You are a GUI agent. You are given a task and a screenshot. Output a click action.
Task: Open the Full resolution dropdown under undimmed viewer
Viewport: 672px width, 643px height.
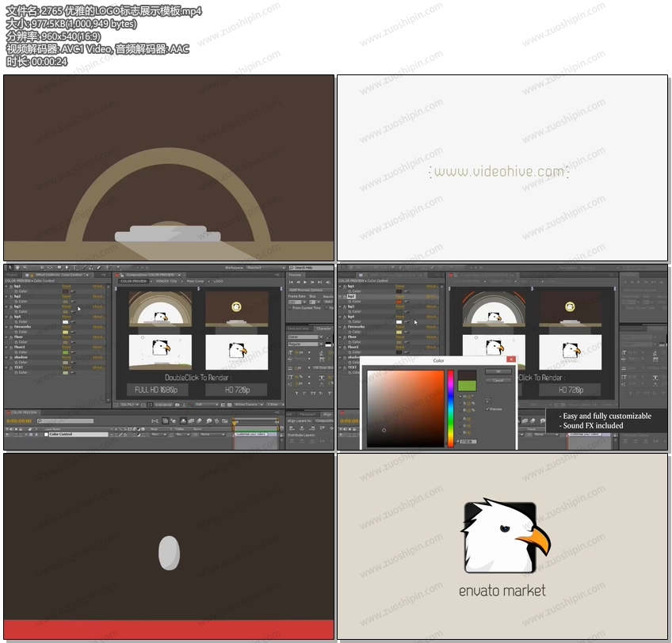207,405
